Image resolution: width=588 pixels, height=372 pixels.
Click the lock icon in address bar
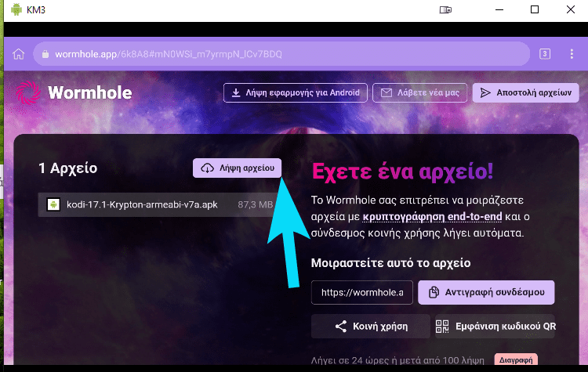pos(45,54)
